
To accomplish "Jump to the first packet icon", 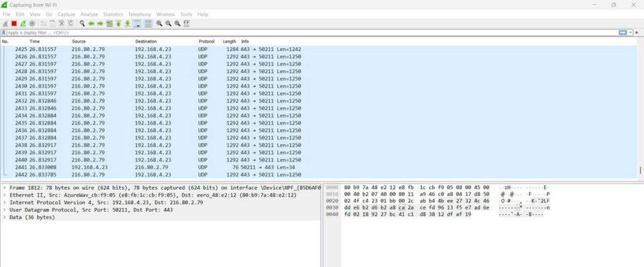I will click(118, 23).
